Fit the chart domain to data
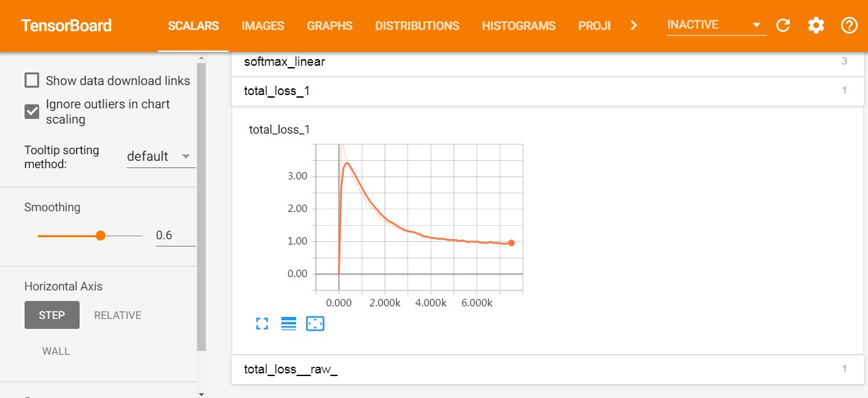Image resolution: width=868 pixels, height=398 pixels. tap(315, 324)
